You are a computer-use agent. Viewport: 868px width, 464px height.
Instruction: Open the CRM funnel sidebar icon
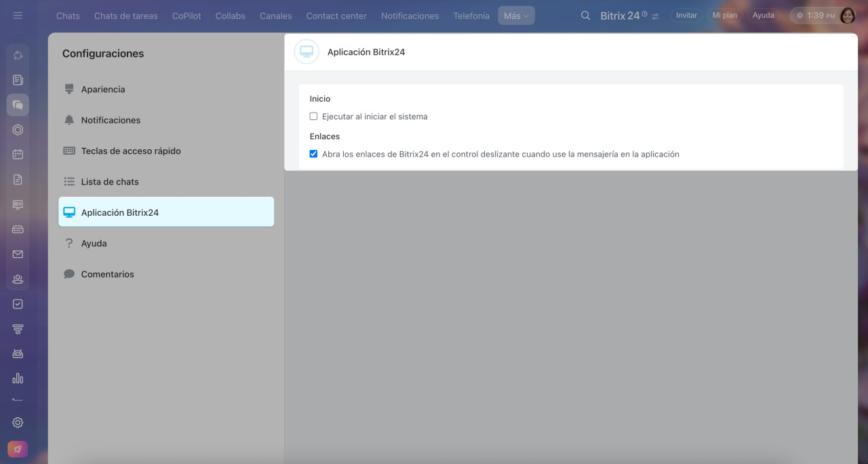tap(18, 329)
